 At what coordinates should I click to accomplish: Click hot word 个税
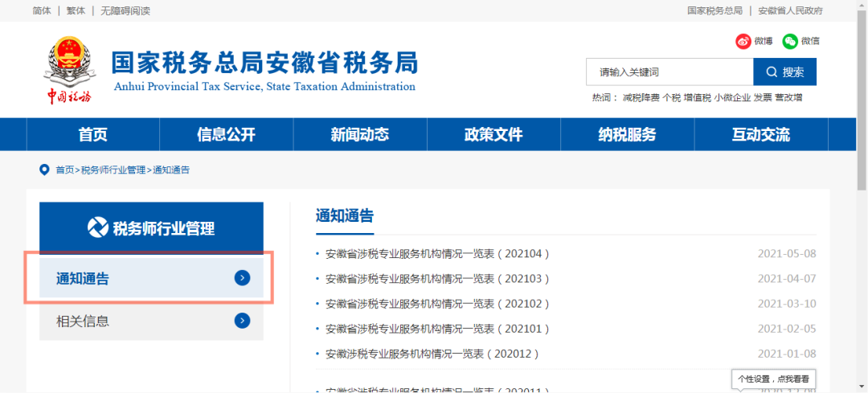[x=671, y=97]
